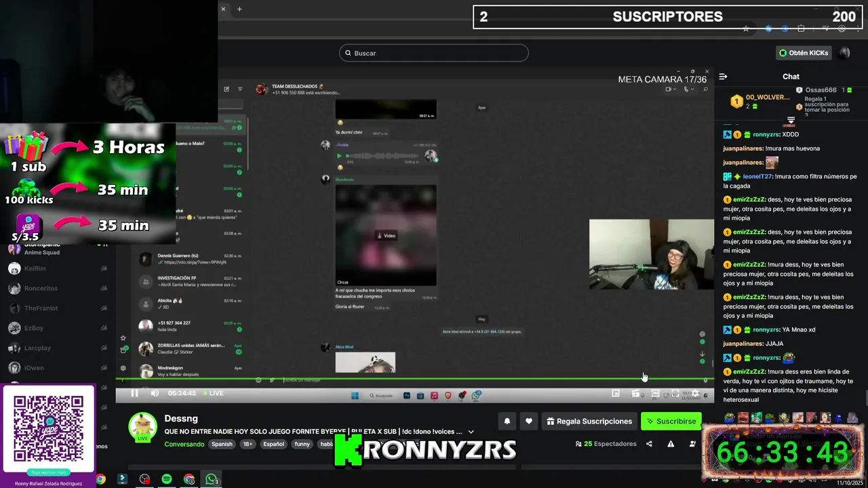868x488 pixels.
Task: Enter fullscreen in the video player
Action: 675,394
